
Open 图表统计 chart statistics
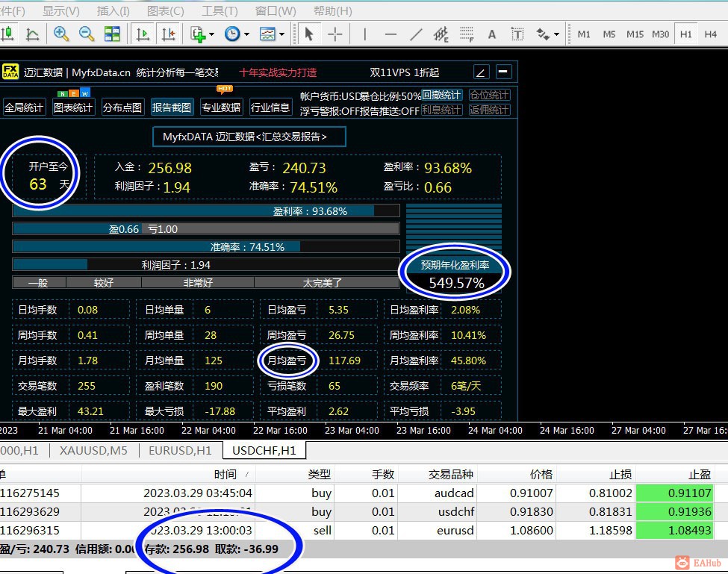(x=73, y=107)
